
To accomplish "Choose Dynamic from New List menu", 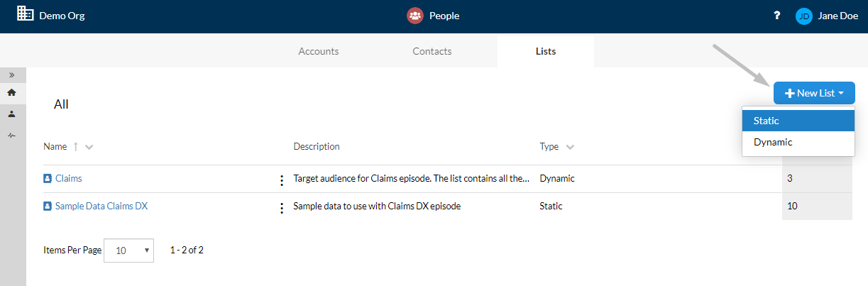I will (x=798, y=142).
